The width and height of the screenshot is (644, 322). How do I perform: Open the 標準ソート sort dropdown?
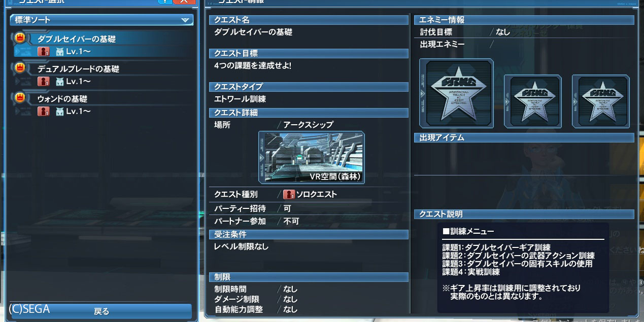[x=101, y=20]
